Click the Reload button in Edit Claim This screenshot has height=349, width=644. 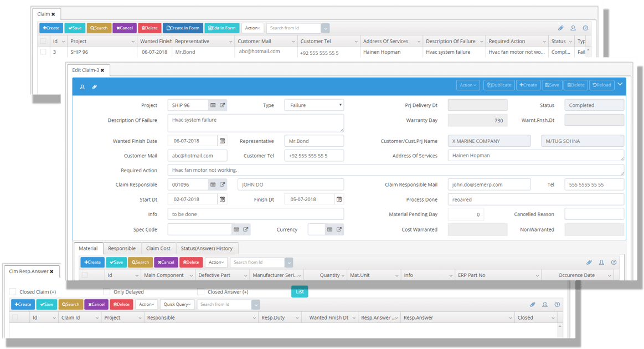click(601, 85)
